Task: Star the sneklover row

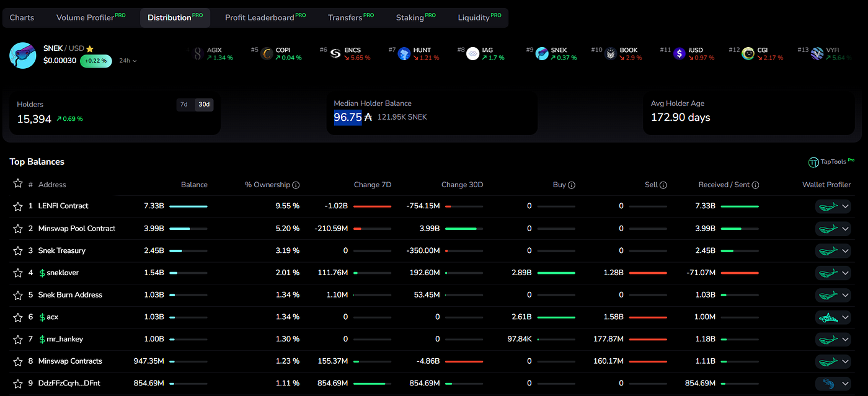Action: click(x=17, y=273)
